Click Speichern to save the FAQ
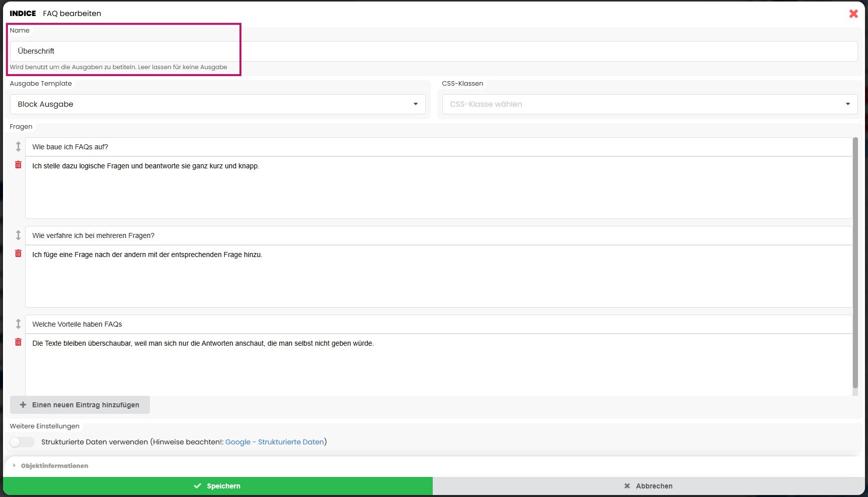Image resolution: width=868 pixels, height=497 pixels. [x=217, y=486]
